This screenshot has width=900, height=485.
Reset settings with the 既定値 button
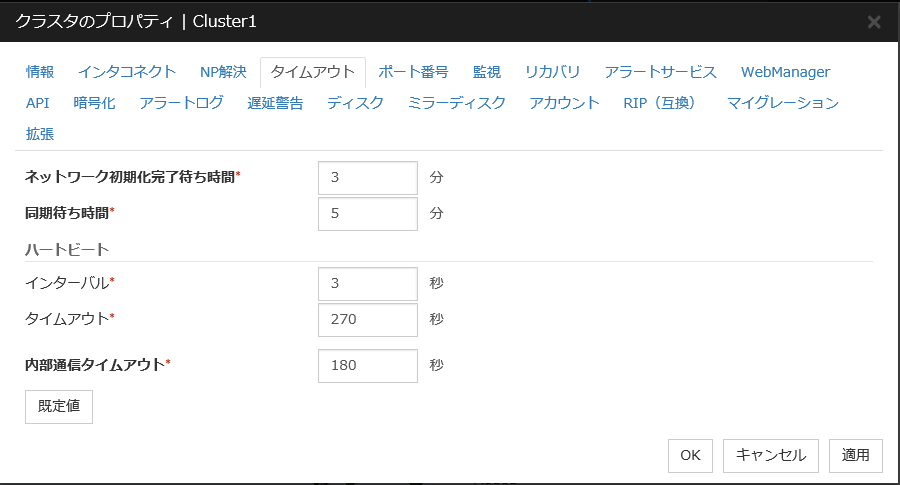(59, 407)
